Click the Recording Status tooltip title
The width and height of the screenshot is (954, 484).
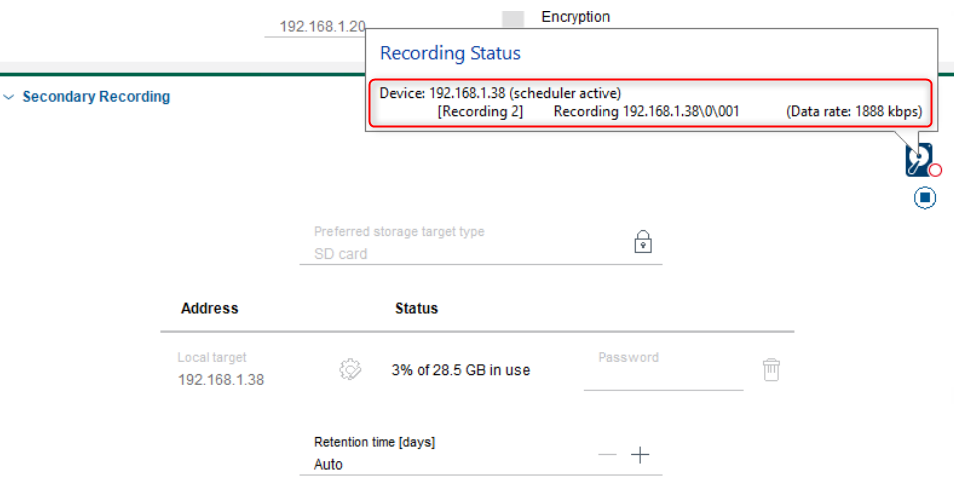(x=450, y=53)
